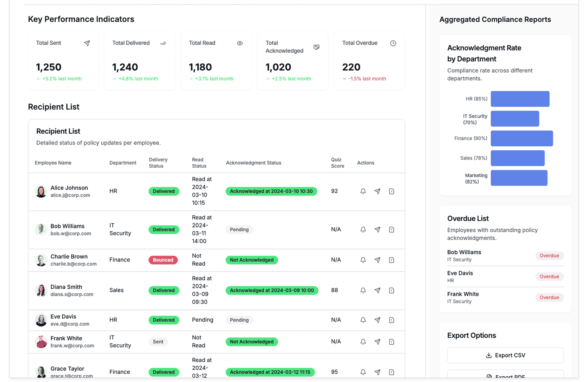
Task: Select the IT Security (70%) chart bar
Action: [515, 119]
